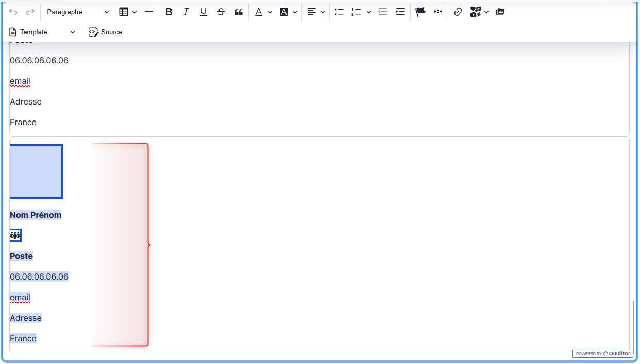Expand the text alignment dropdown
The image size is (640, 364).
click(316, 12)
